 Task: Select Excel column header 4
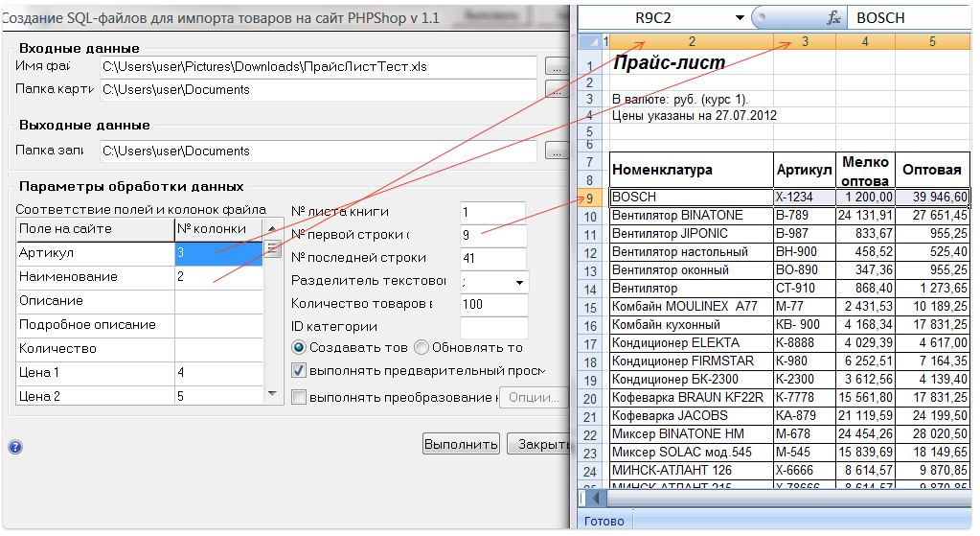(x=866, y=42)
